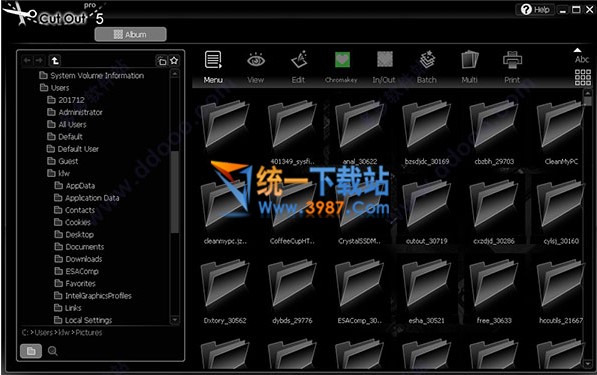Select the Multi images tool
Screen dimensions: 597x375
[x=469, y=67]
